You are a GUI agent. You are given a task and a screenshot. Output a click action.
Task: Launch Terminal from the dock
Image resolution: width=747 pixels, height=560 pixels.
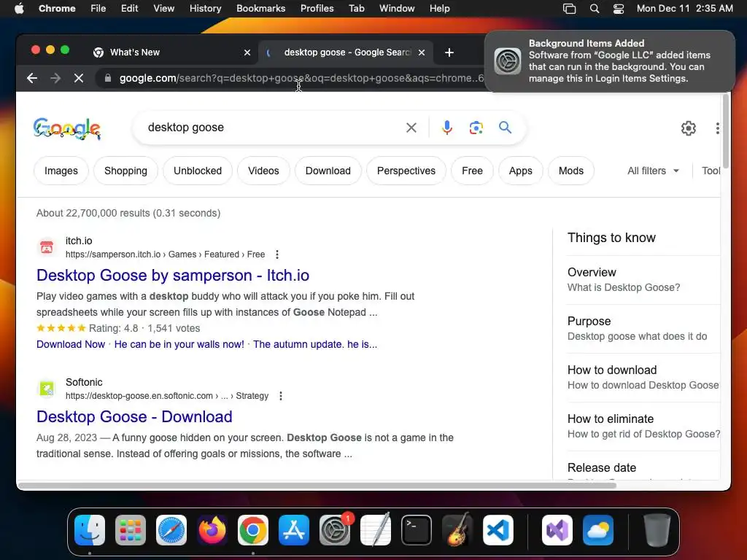[417, 530]
